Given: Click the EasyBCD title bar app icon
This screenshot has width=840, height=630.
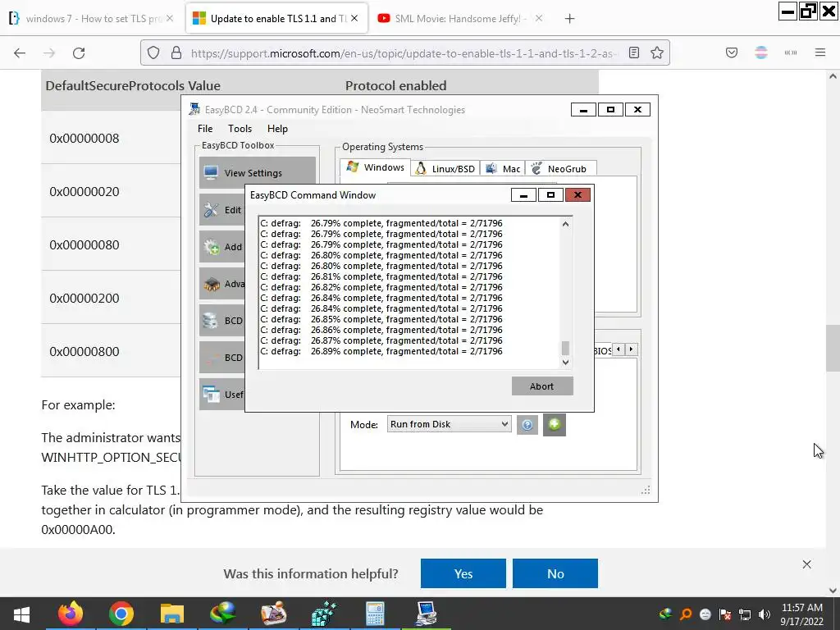Looking at the screenshot, I should point(194,109).
